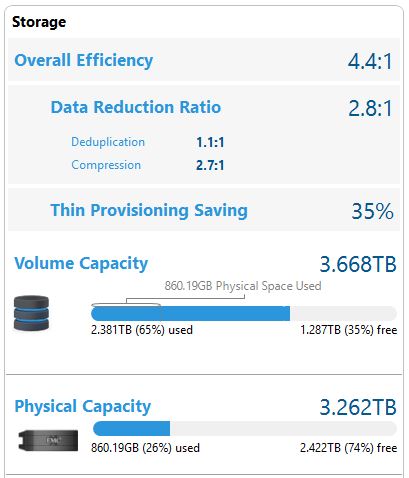Screen dimensions: 409x478
Task: Open the Physical Capacity heading
Action: 83,407
